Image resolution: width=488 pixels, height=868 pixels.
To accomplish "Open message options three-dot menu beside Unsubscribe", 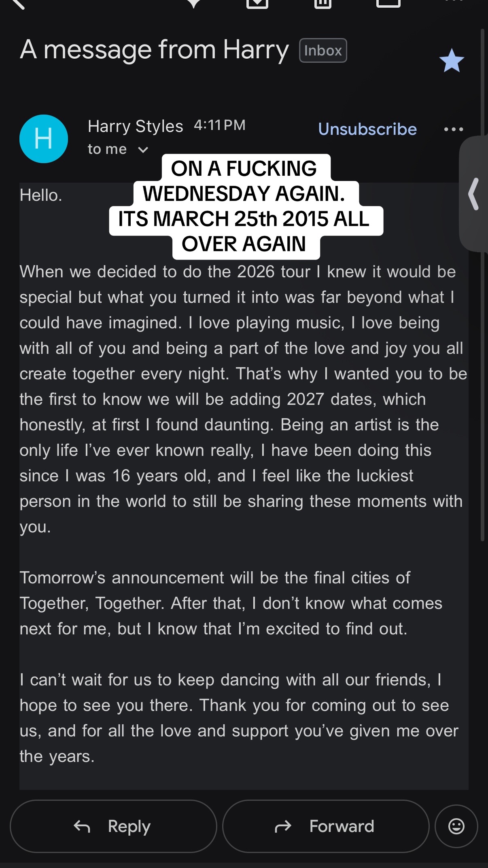I will [x=453, y=130].
